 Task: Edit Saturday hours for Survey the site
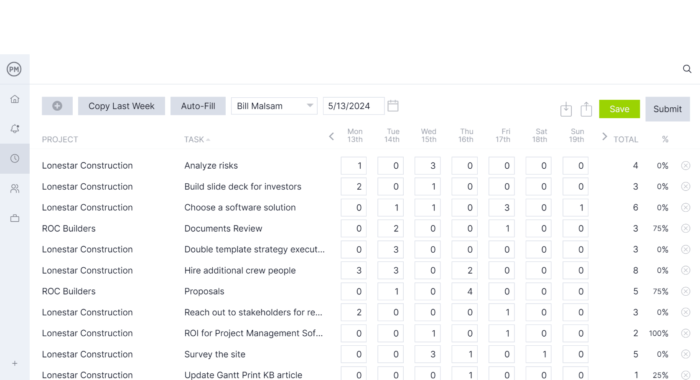tap(538, 355)
